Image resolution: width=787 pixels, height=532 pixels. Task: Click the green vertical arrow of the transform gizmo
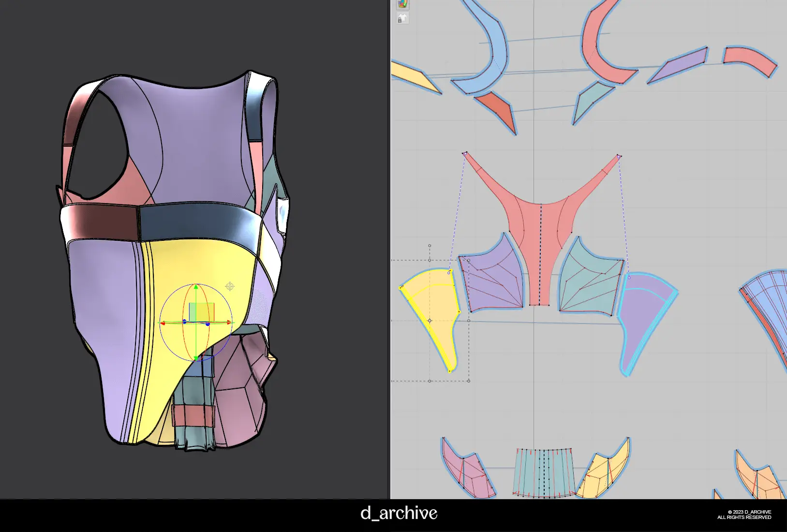pyautogui.click(x=195, y=288)
